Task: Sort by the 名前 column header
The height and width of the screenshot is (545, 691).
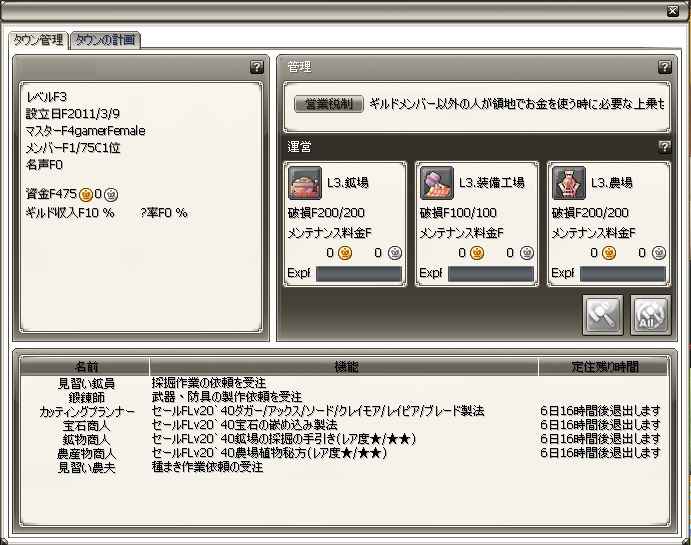Action: point(85,367)
